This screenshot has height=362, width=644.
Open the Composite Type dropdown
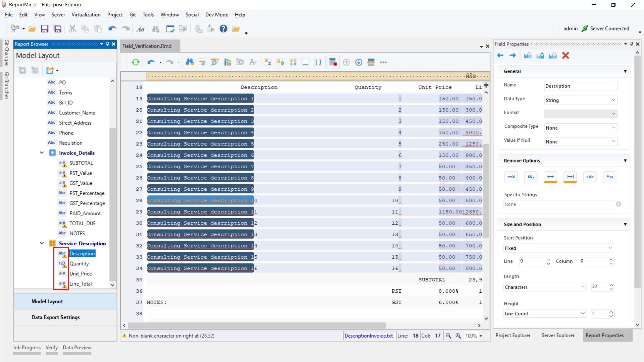[x=580, y=128]
